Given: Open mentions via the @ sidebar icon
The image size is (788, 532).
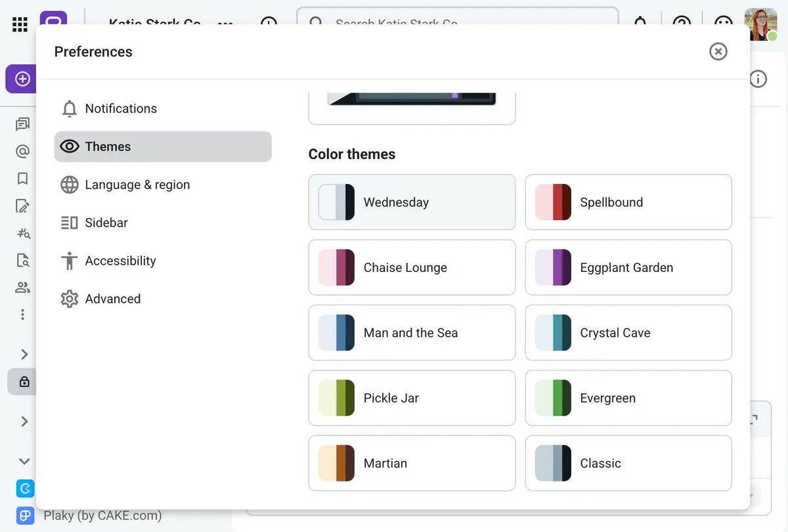Looking at the screenshot, I should (x=22, y=151).
